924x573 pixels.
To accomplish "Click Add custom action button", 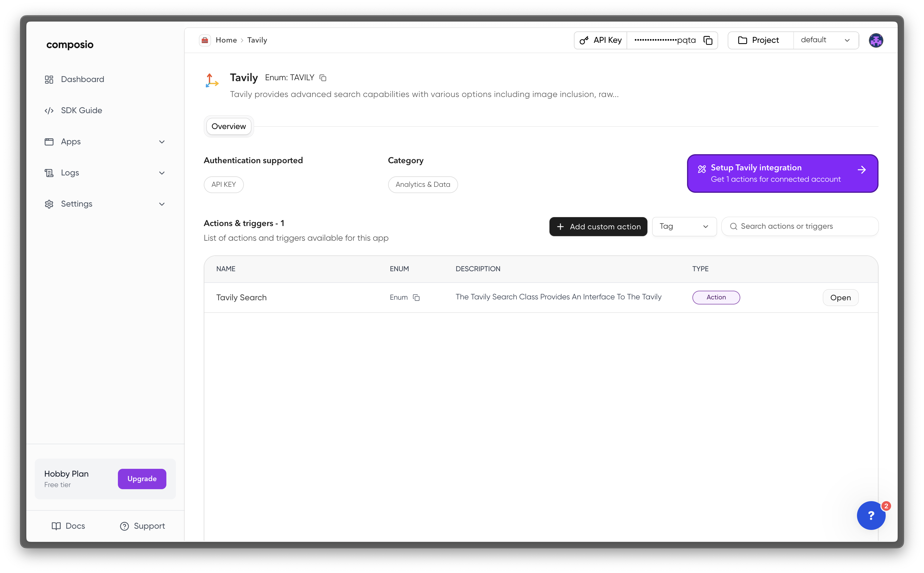I will [x=598, y=226].
